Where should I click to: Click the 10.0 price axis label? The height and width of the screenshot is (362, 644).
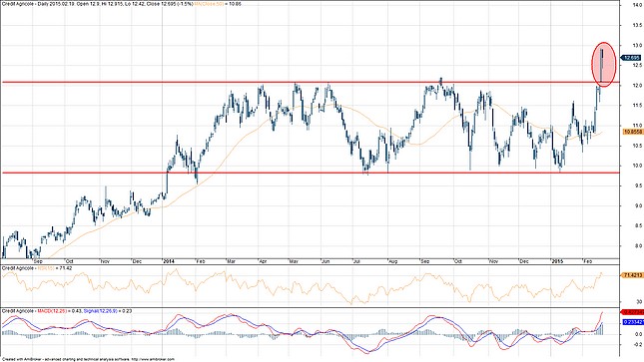[x=638, y=166]
